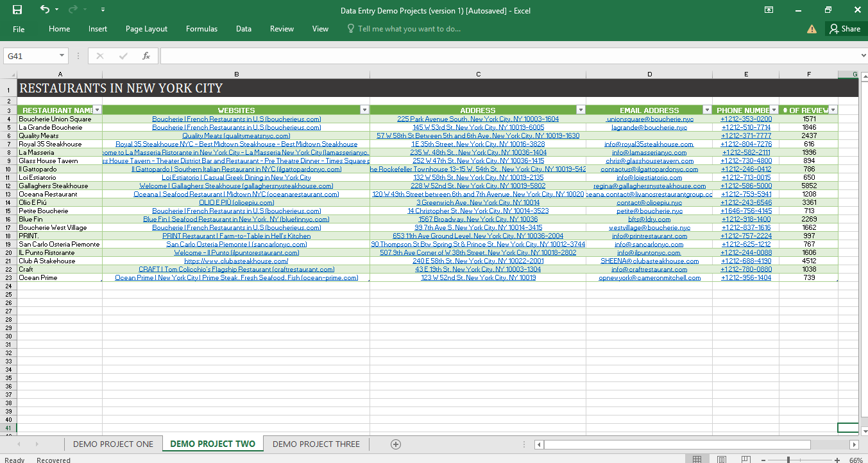Click the RESTAURANTS IN NEW YORK CITY title
The height and width of the screenshot is (463, 868).
[x=121, y=89]
